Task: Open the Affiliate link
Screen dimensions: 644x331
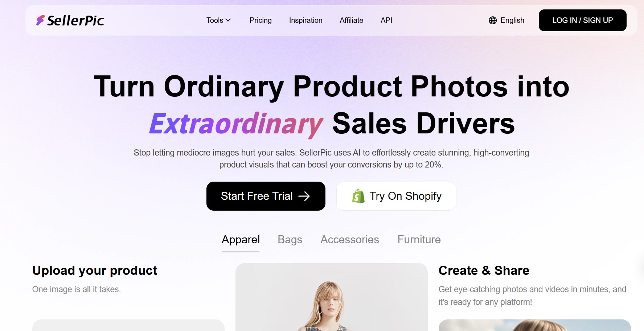Action: point(351,20)
